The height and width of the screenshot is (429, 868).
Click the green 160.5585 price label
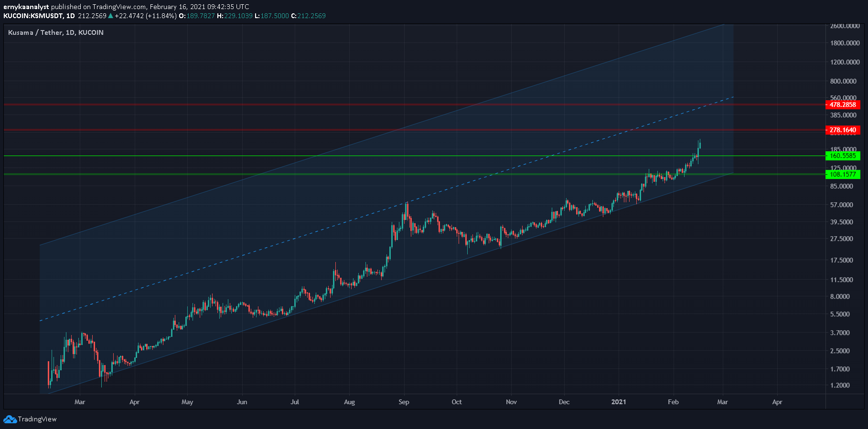[843, 156]
